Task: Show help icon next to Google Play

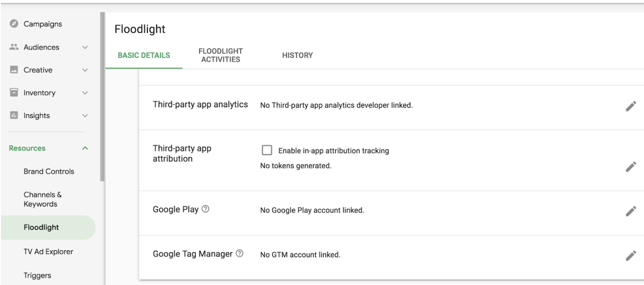Action: pyautogui.click(x=205, y=209)
